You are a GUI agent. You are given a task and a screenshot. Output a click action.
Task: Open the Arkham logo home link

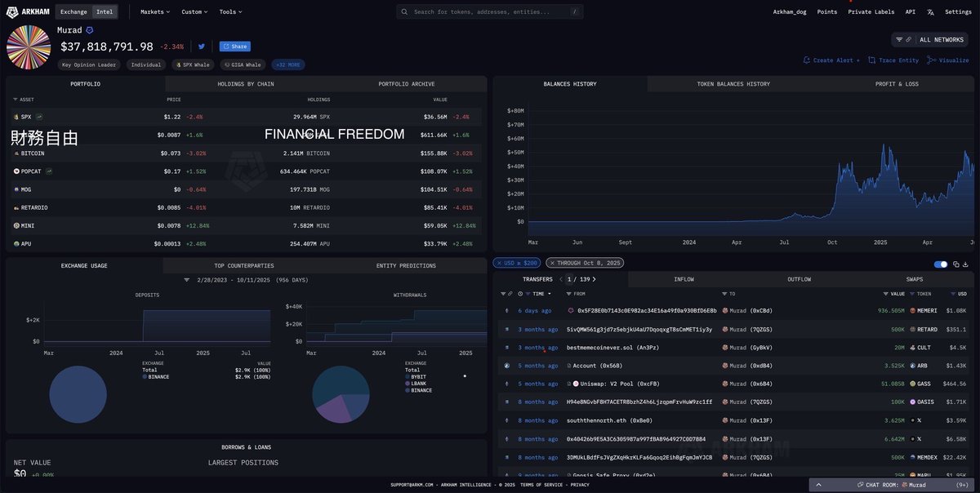28,11
